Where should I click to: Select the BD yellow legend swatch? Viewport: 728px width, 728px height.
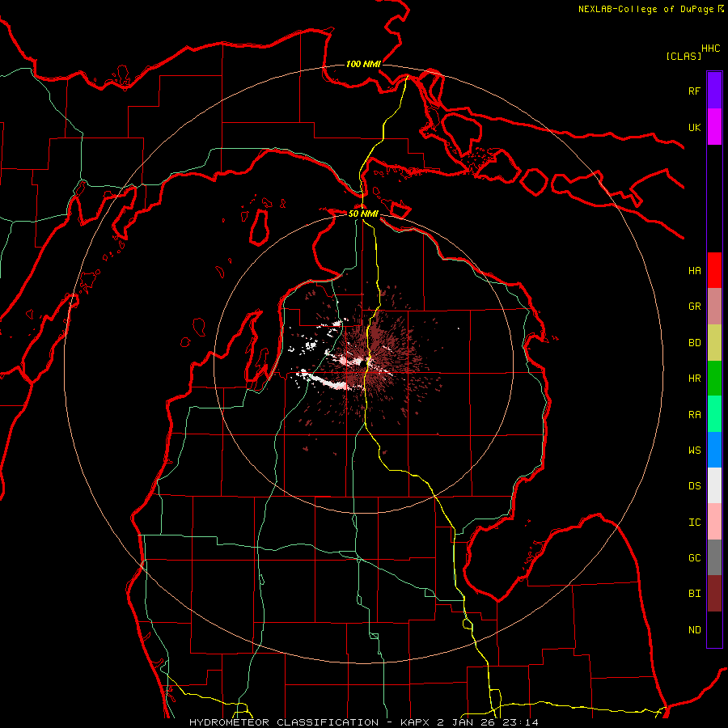(714, 343)
